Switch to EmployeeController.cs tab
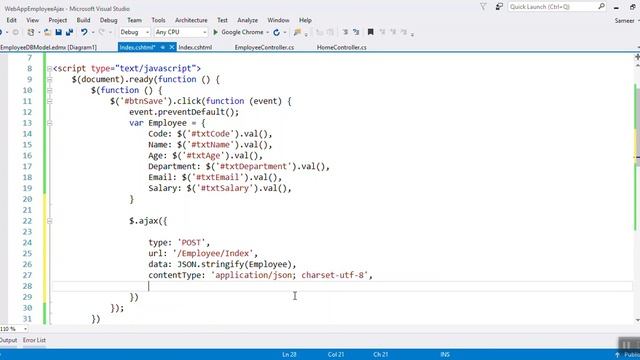 [x=264, y=47]
